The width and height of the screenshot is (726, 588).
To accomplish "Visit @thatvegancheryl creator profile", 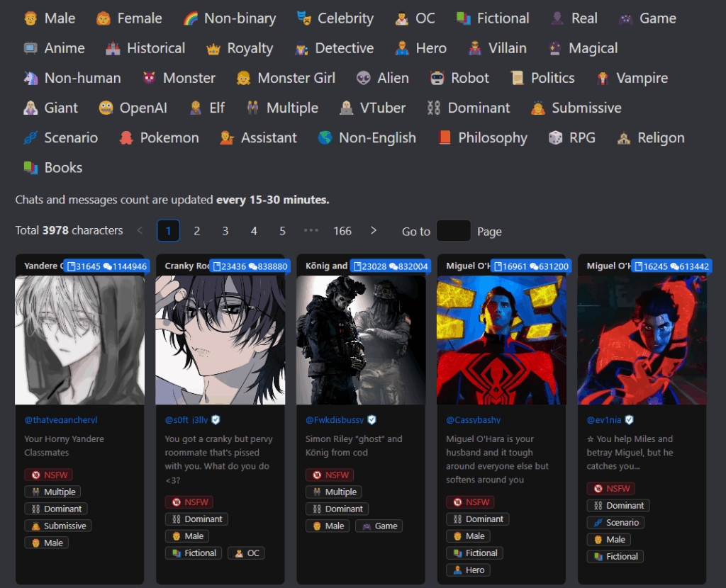I will click(x=61, y=420).
